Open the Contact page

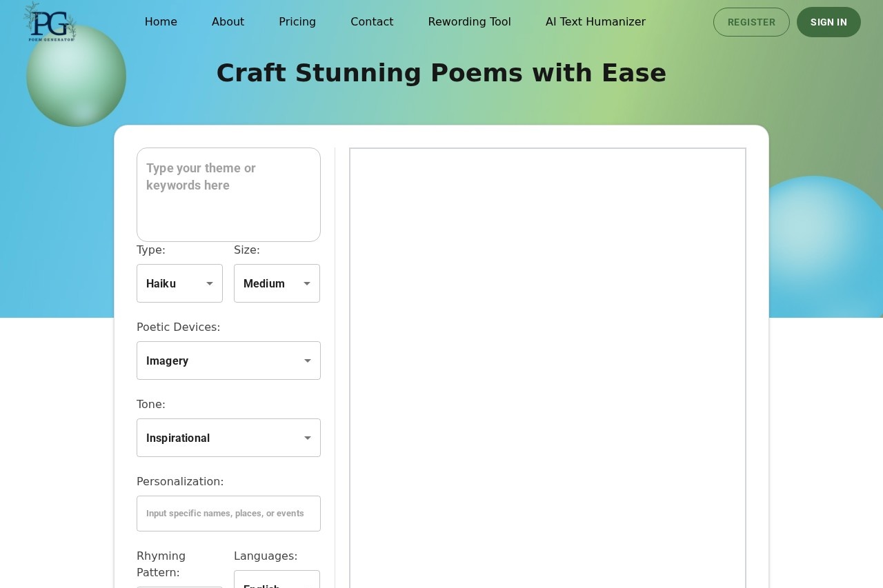pyautogui.click(x=372, y=22)
